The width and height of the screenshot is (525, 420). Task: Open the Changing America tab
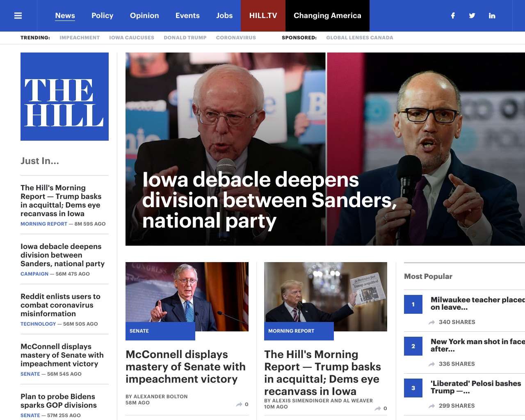click(x=327, y=16)
